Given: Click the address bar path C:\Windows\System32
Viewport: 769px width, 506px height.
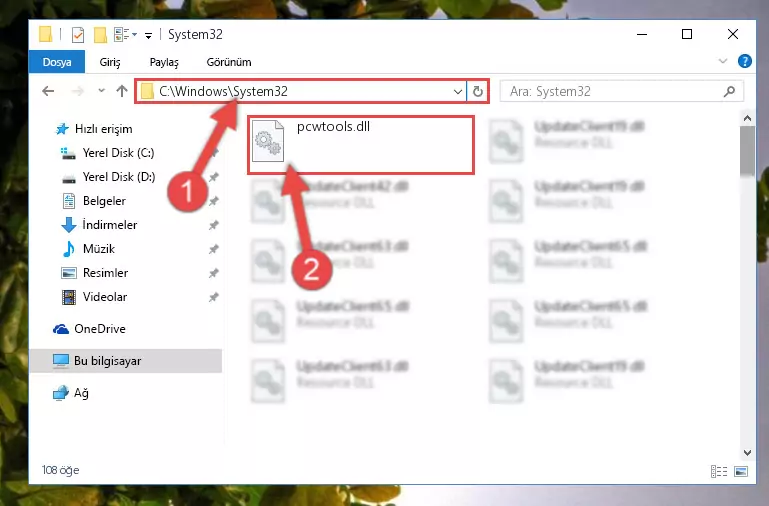Looking at the screenshot, I should (223, 92).
